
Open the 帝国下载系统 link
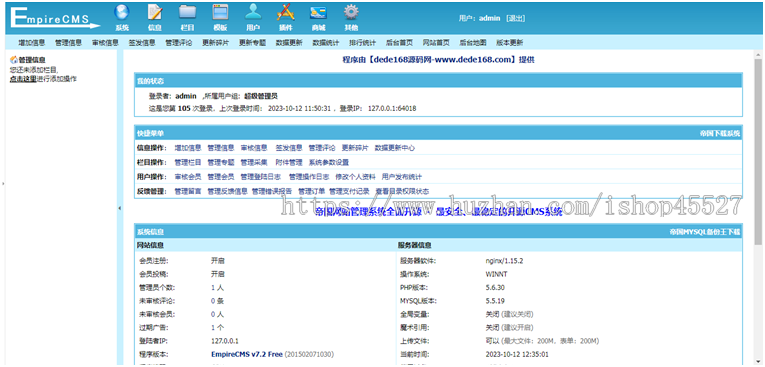720,133
